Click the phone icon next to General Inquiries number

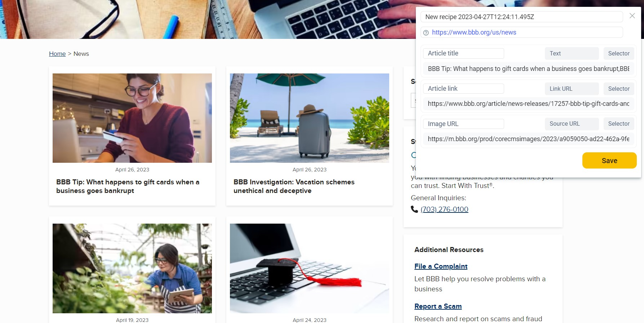[x=414, y=209]
